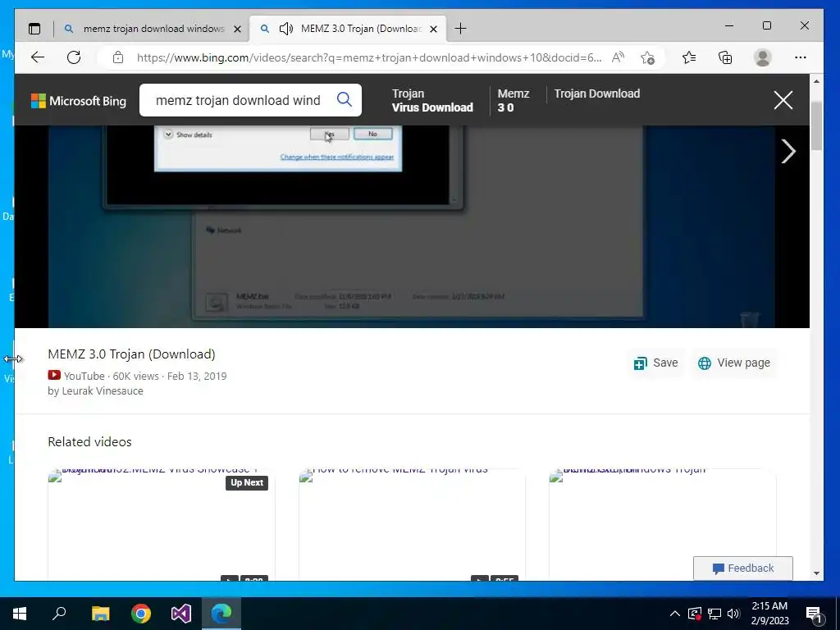Select the 'Memz 3 0' suggestion
Screen dimensions: 840x630
(x=514, y=100)
